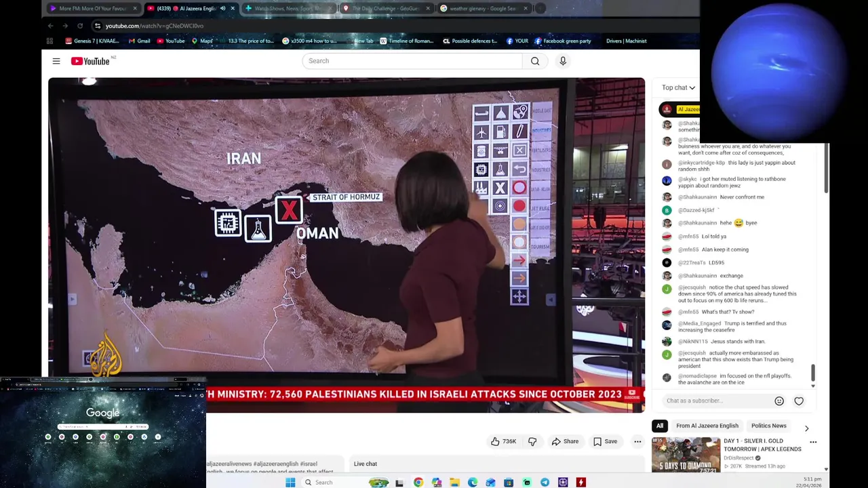
Task: Close the More FM tab
Action: 135,9
